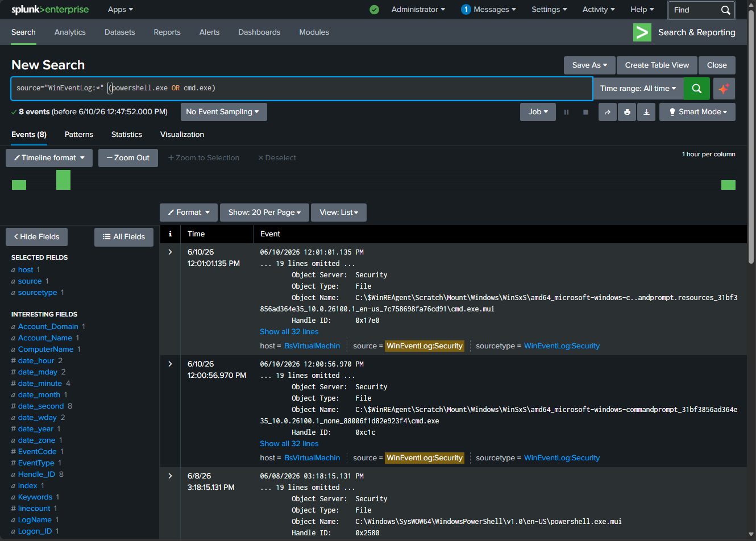This screenshot has height=541, width=756.
Task: Select the rightmost green timeline bar
Action: (728, 185)
